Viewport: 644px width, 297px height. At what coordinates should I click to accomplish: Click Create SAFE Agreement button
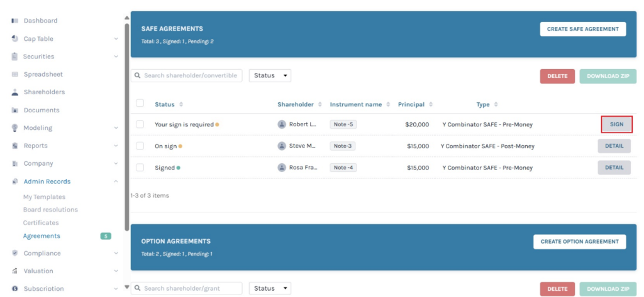(582, 29)
